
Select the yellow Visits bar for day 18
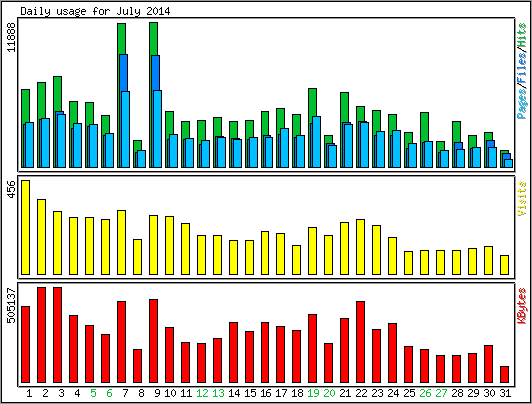tap(296, 260)
